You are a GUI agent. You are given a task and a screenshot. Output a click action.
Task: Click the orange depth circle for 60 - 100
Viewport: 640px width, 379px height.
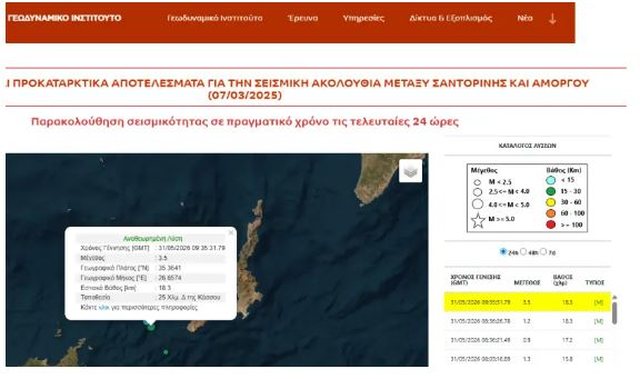coord(551,213)
